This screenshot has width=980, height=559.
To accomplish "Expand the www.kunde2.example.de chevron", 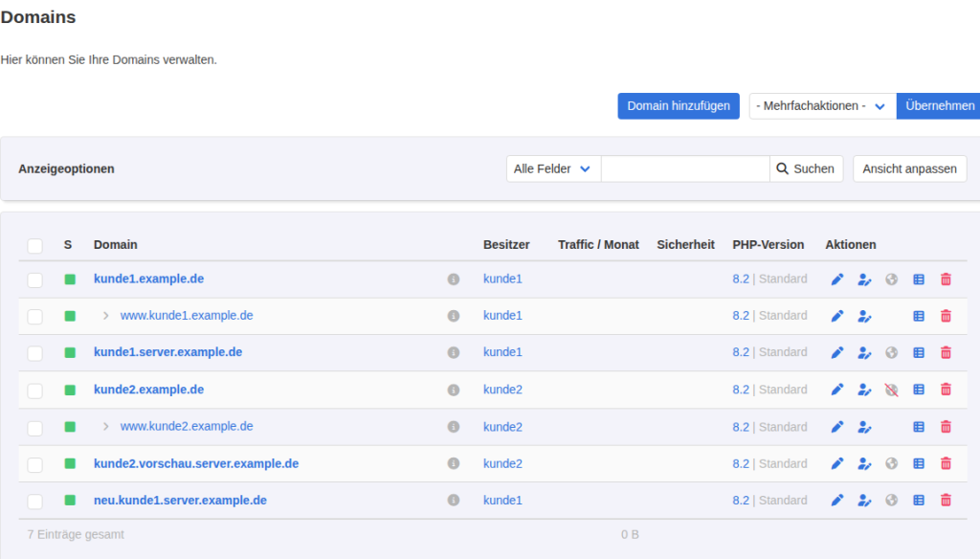I will (105, 427).
